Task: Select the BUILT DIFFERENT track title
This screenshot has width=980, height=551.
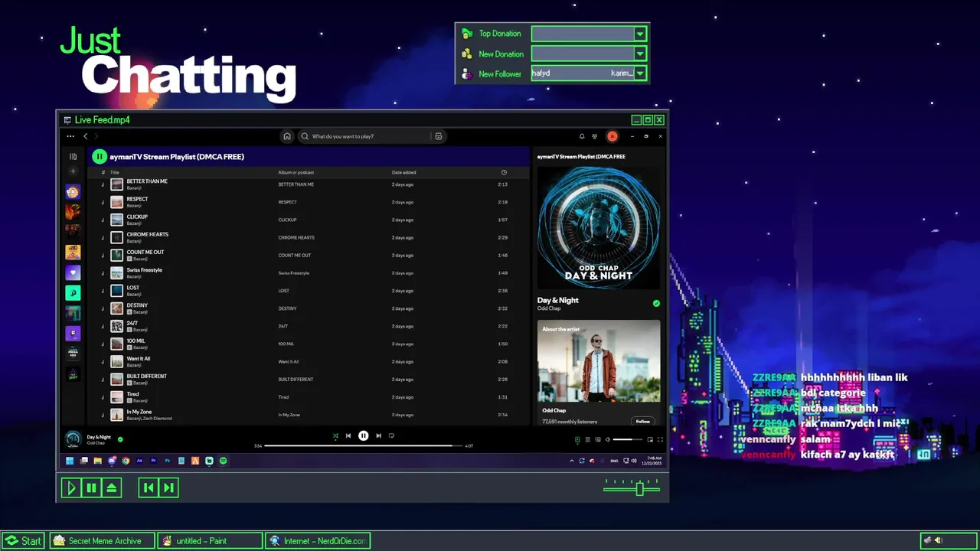Action: pos(147,376)
